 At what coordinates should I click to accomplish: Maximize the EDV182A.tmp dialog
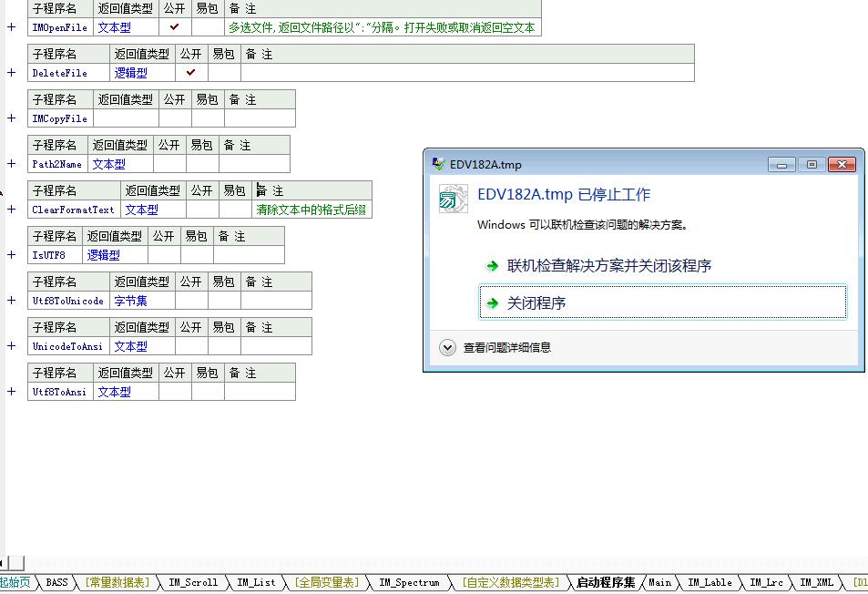[812, 164]
